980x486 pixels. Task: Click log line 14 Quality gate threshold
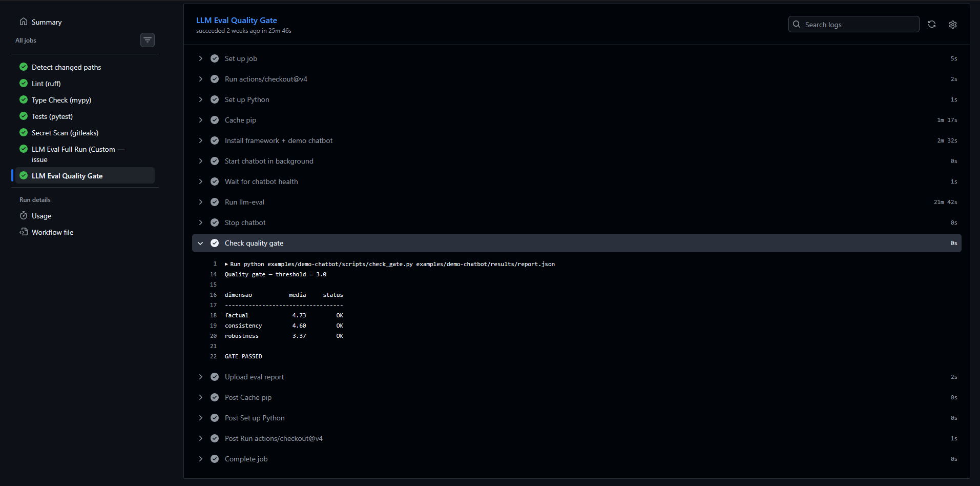coord(276,274)
